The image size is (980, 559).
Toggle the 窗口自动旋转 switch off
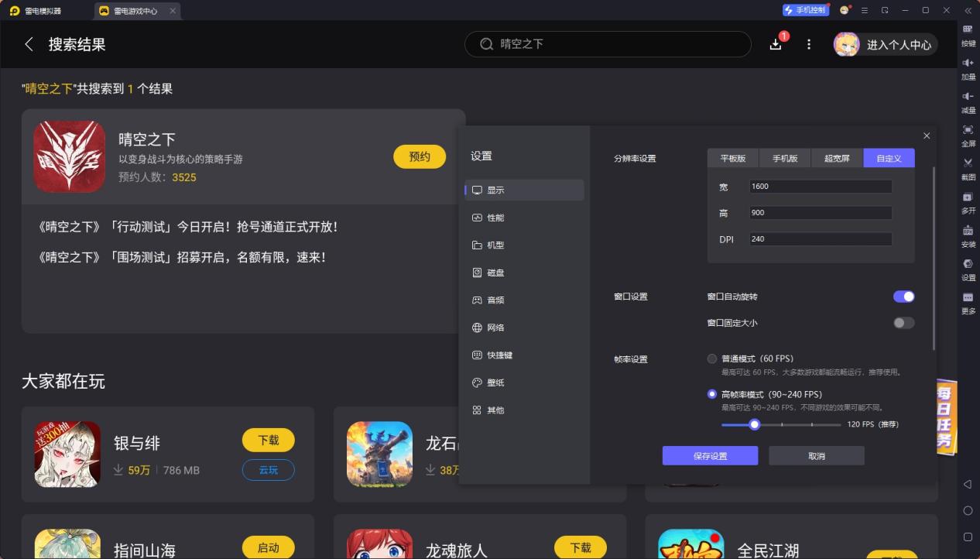coord(903,297)
